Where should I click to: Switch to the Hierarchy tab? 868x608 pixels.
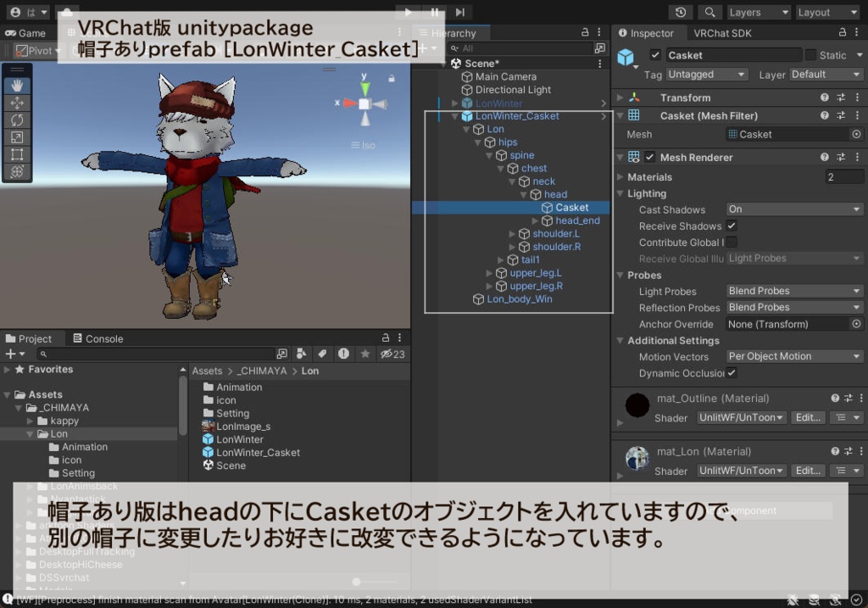(448, 33)
